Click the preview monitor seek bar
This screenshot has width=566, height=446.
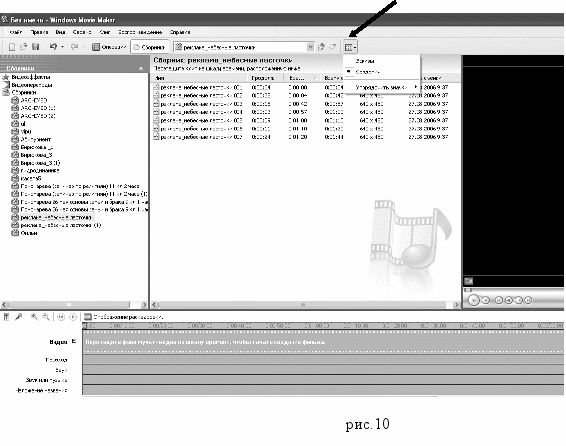pyautogui.click(x=513, y=290)
